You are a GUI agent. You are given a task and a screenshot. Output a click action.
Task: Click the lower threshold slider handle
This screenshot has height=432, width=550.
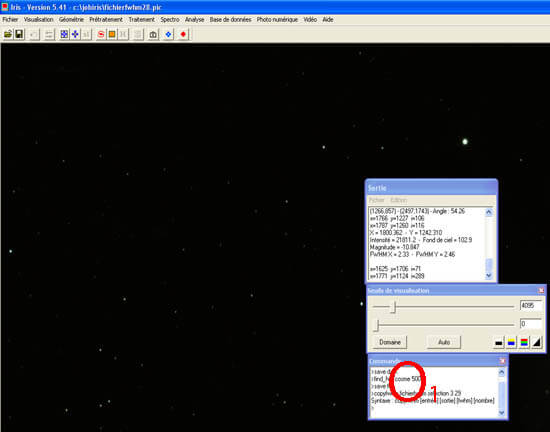click(376, 325)
